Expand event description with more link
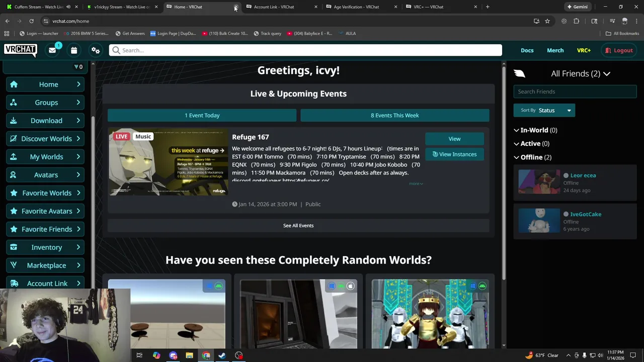644x362 pixels. (416, 184)
